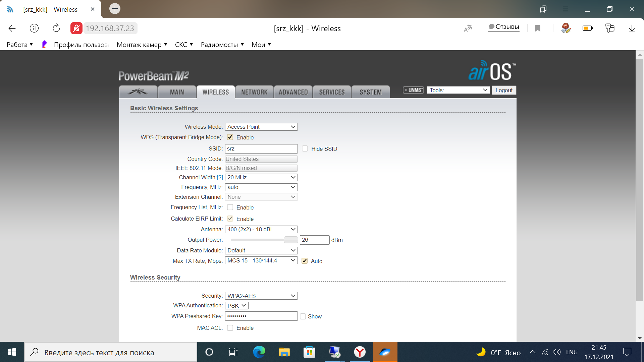Open the Windows Start menu
The width and height of the screenshot is (644, 362).
pyautogui.click(x=12, y=352)
